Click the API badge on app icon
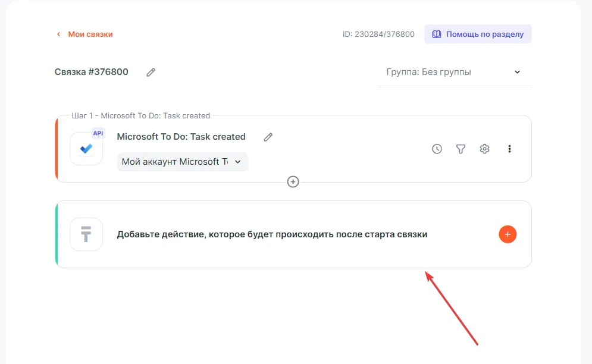 [98, 133]
